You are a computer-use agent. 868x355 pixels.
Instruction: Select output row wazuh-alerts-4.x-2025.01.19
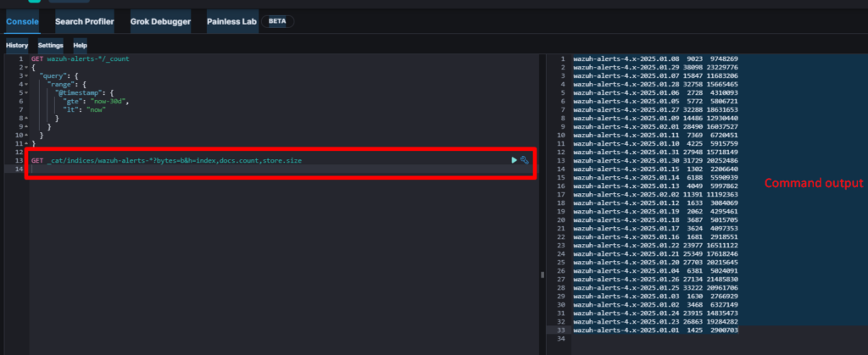coord(655,211)
